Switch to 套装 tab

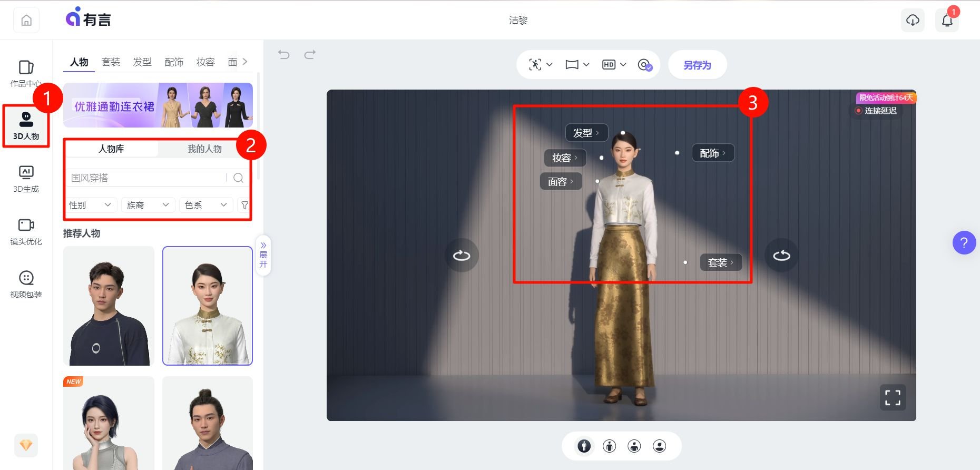[x=111, y=62]
